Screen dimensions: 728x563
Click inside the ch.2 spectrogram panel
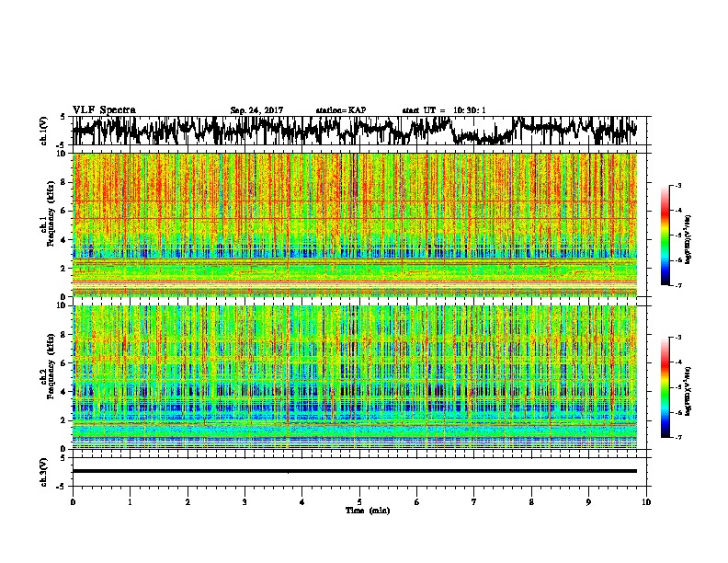coord(354,377)
